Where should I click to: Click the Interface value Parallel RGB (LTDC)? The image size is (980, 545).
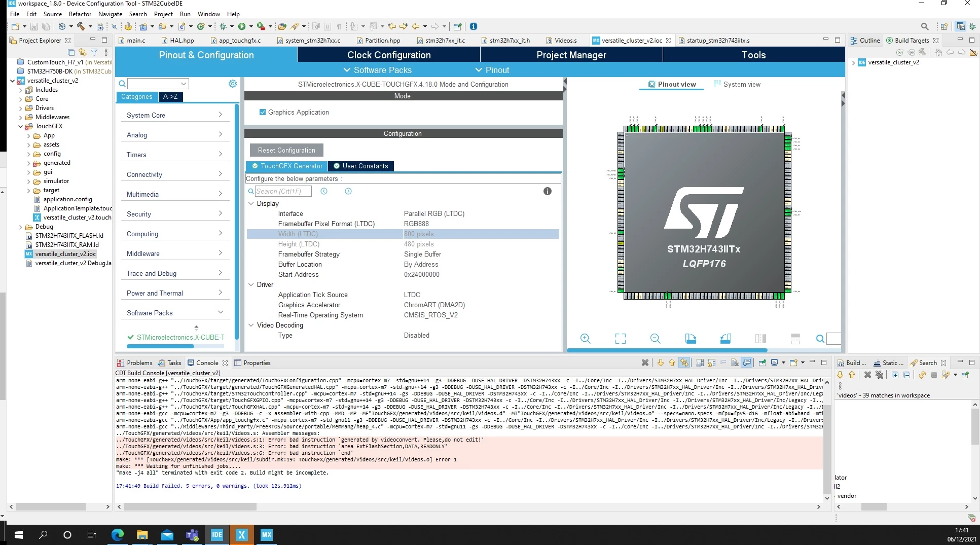pyautogui.click(x=434, y=213)
